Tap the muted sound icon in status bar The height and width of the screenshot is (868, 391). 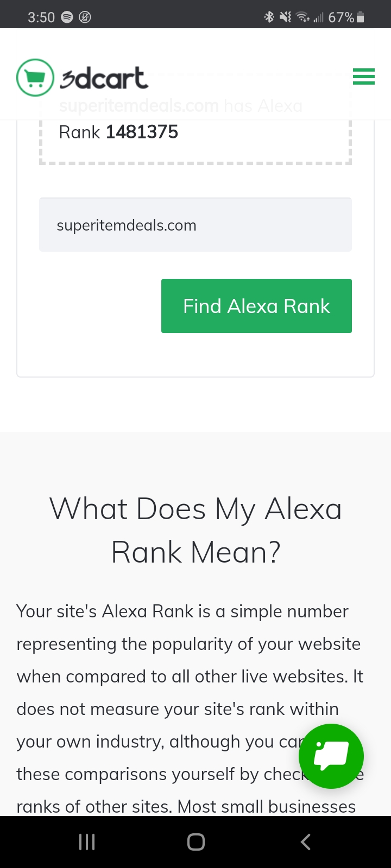[x=285, y=17]
